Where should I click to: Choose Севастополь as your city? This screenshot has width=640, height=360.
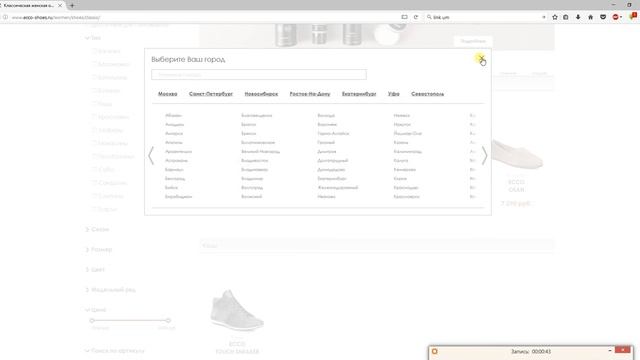point(427,94)
